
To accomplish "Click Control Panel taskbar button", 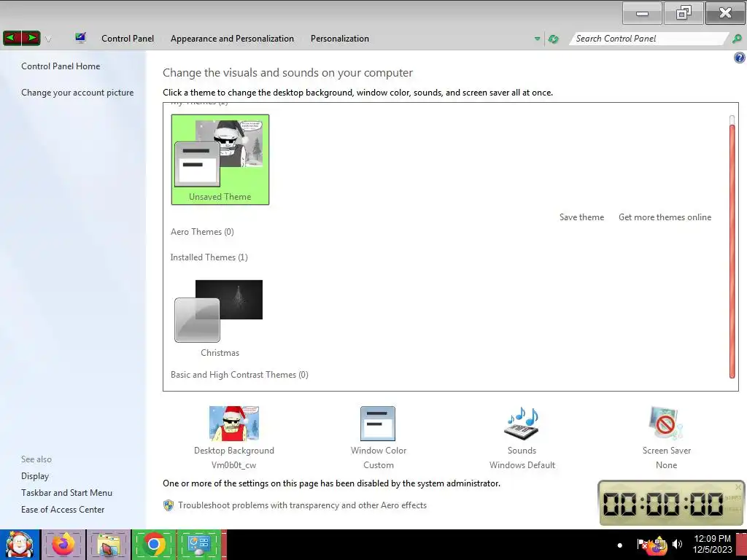I will 198,545.
